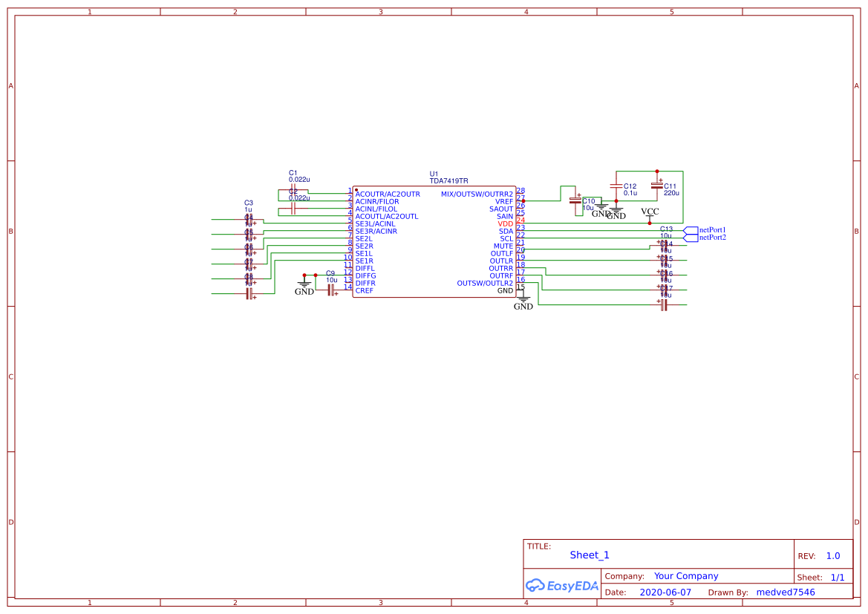Select the U1 TDA7419TR IC symbol

click(x=434, y=241)
